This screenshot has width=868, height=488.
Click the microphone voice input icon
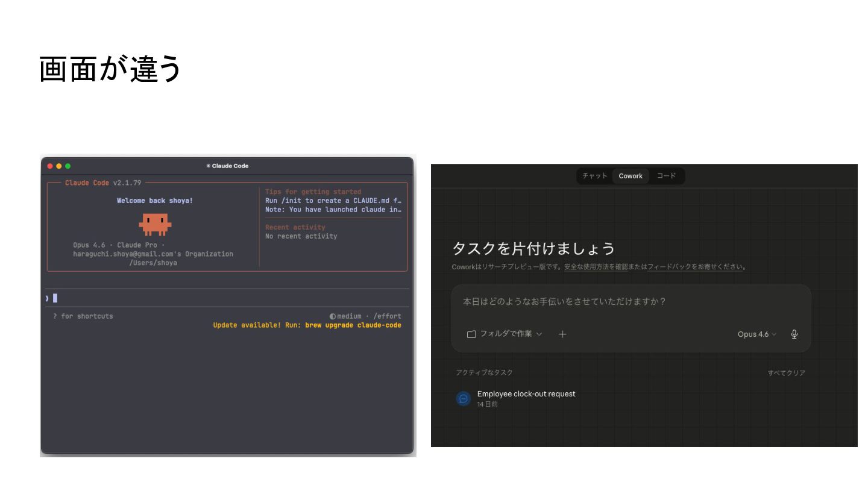tap(794, 334)
